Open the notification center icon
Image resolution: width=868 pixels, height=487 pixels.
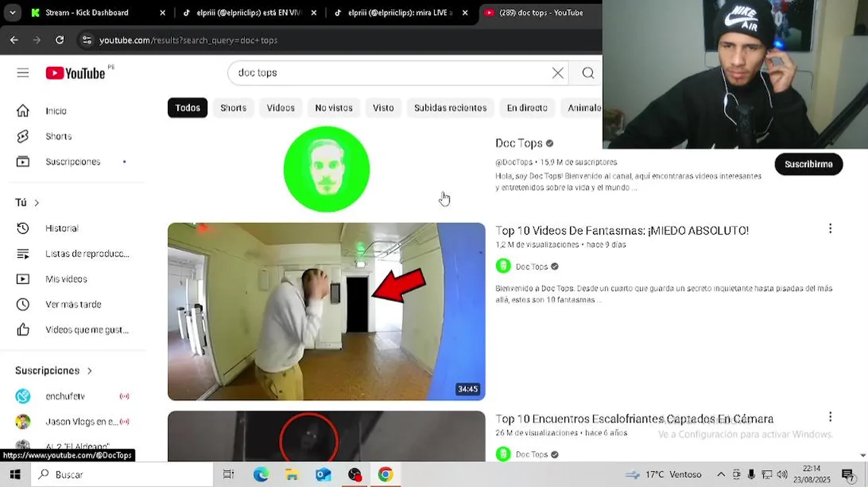[x=848, y=475]
